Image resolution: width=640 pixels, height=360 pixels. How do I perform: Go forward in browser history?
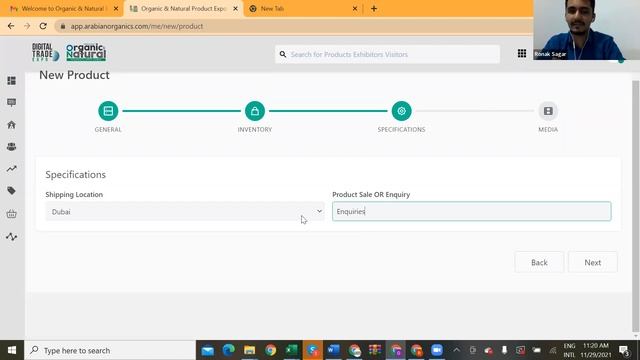[27, 26]
